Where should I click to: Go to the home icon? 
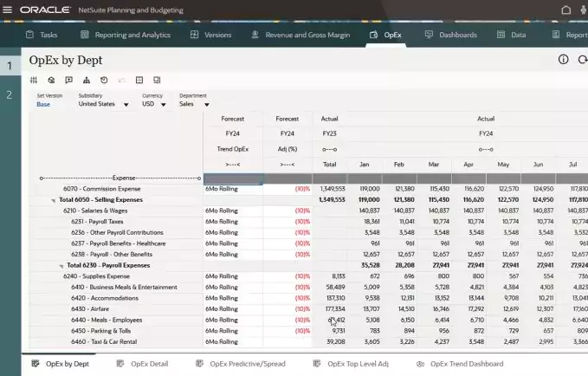(x=565, y=10)
